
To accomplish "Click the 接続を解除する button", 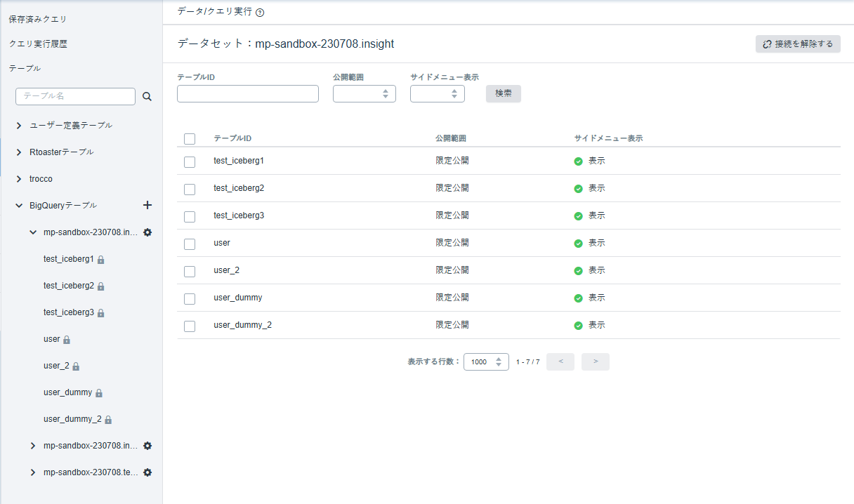I will click(798, 44).
